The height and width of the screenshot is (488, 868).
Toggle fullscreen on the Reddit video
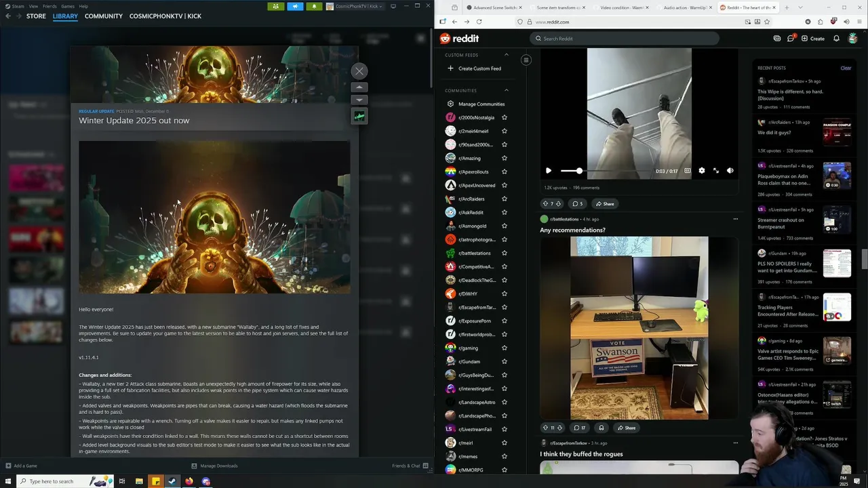click(x=715, y=171)
